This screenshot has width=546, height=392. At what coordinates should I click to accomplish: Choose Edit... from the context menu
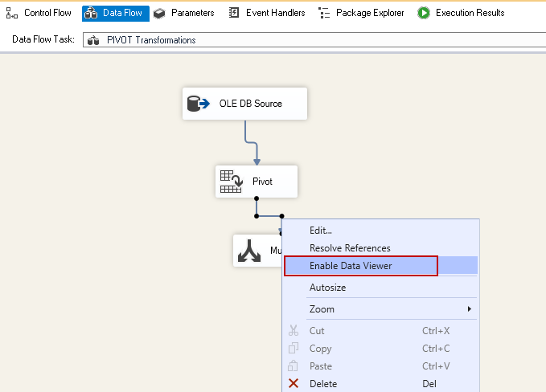pyautogui.click(x=321, y=231)
